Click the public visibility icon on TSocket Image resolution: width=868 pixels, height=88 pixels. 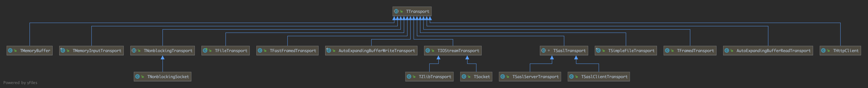click(x=469, y=77)
